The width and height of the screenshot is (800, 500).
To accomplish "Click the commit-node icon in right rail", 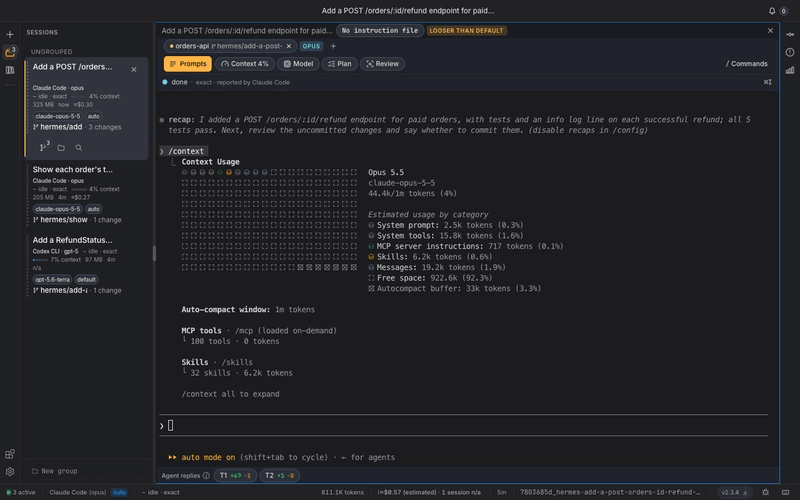I will pyautogui.click(x=790, y=34).
